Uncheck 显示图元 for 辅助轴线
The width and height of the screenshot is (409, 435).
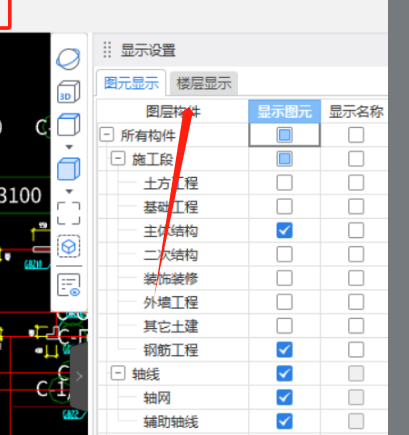(x=284, y=421)
